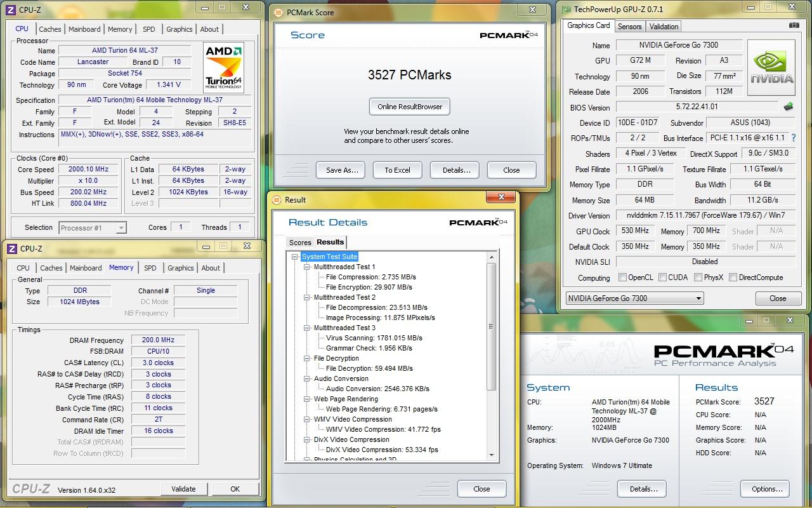Open the NVIDIA GeForce Go 7300 dropdown
The image size is (812, 508).
coord(634,298)
